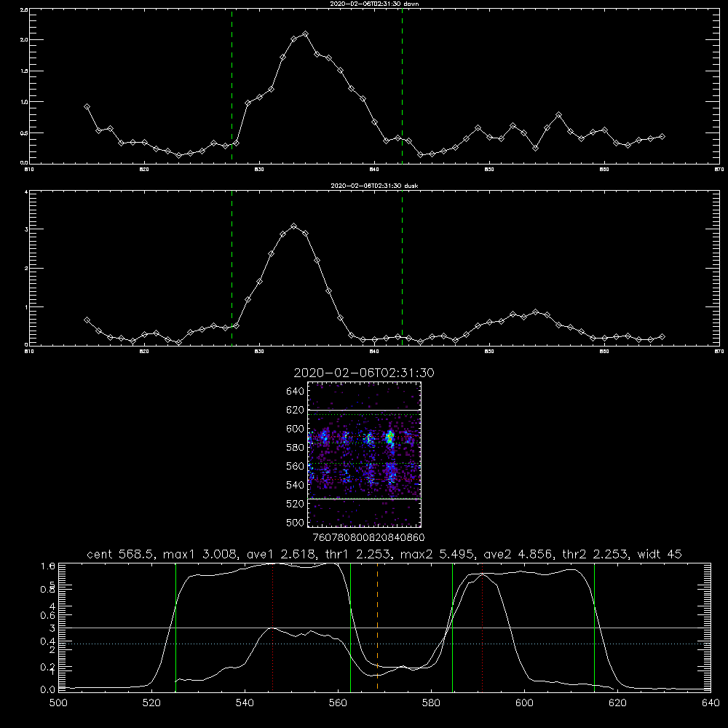Click the 'widt 45' value in stats line
The width and height of the screenshot is (728, 728).
pyautogui.click(x=660, y=554)
